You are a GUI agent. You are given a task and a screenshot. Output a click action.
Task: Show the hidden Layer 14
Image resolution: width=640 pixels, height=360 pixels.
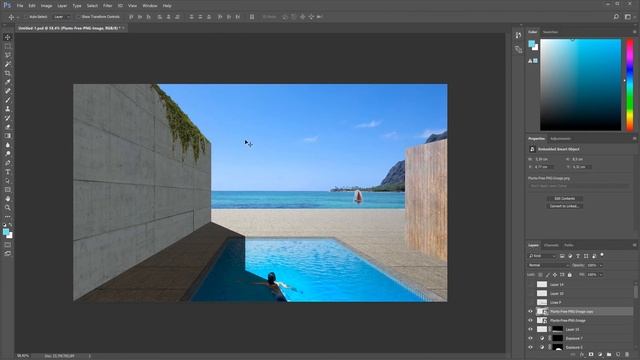click(x=530, y=284)
